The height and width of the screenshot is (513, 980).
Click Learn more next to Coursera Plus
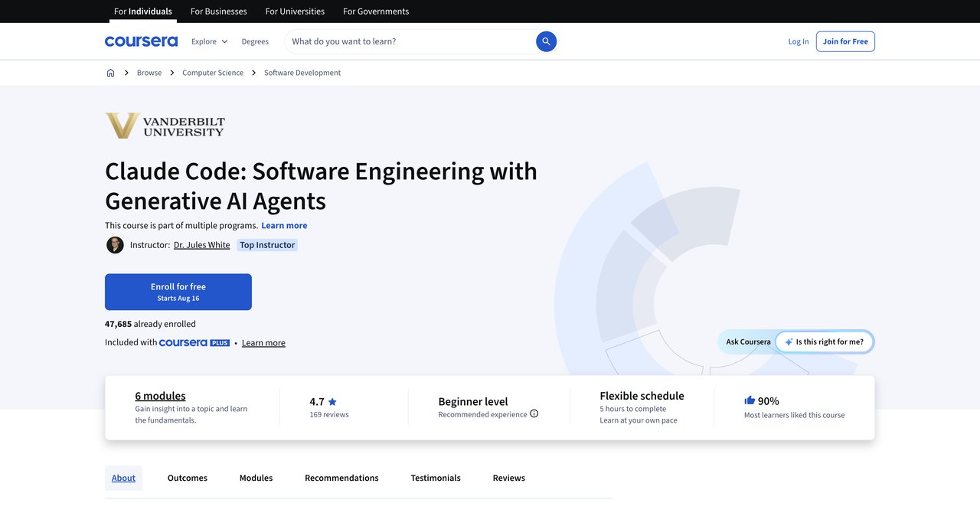click(263, 343)
